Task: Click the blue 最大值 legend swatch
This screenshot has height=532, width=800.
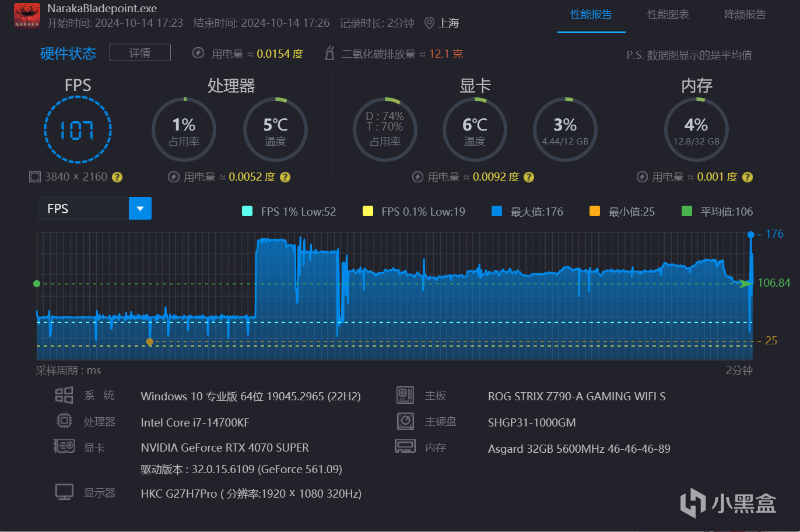Action: coord(497,211)
